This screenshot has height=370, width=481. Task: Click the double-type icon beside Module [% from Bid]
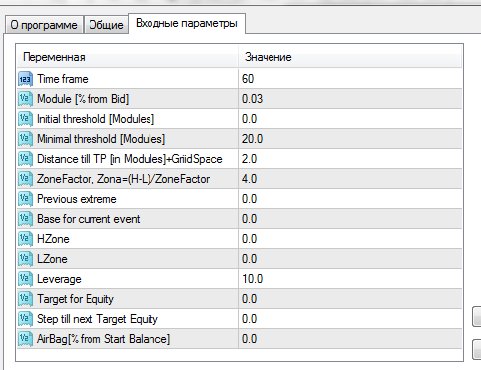[x=25, y=99]
